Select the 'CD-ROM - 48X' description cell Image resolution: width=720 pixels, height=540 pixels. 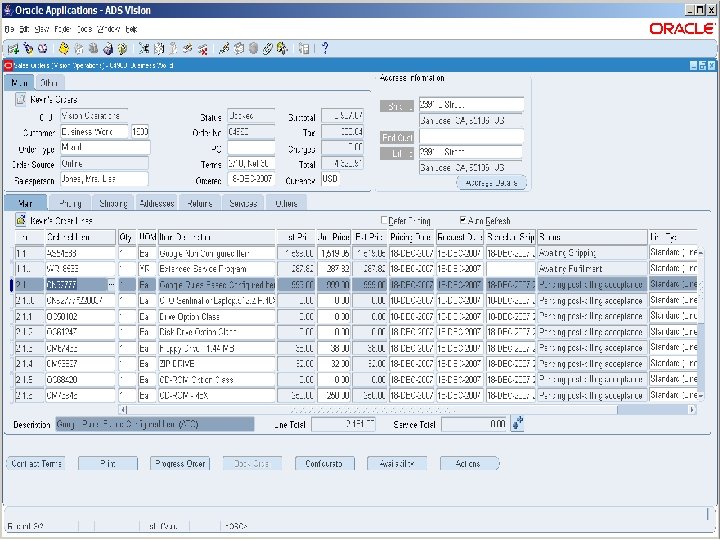[217, 395]
